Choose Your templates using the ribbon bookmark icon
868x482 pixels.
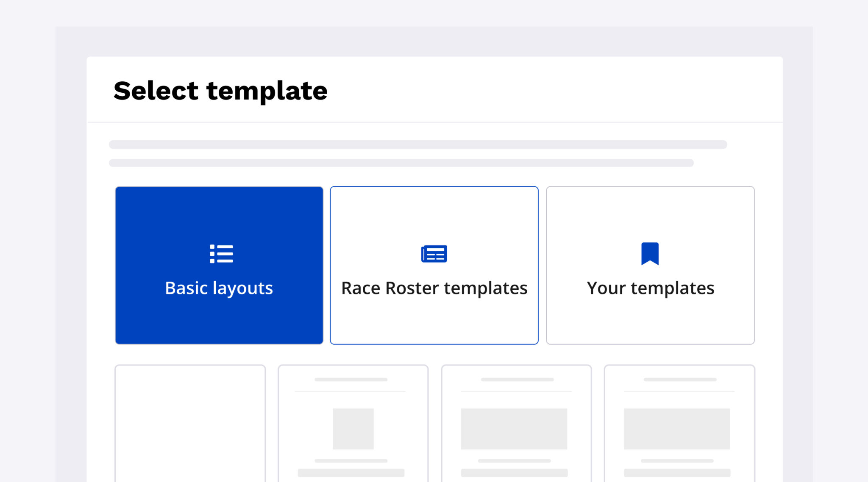(650, 253)
